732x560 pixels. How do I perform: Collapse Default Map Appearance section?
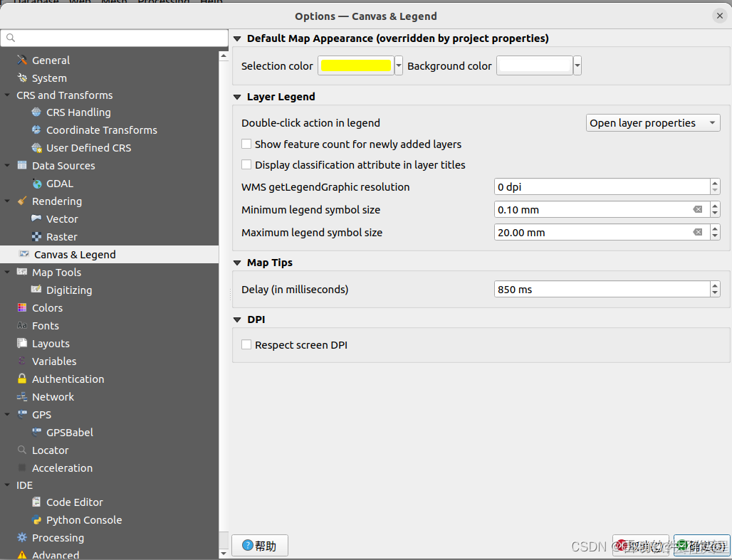(237, 38)
